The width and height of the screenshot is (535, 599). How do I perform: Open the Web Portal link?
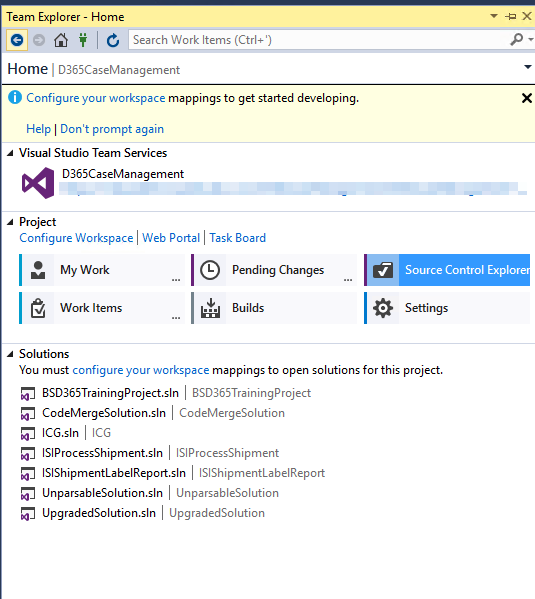[171, 238]
